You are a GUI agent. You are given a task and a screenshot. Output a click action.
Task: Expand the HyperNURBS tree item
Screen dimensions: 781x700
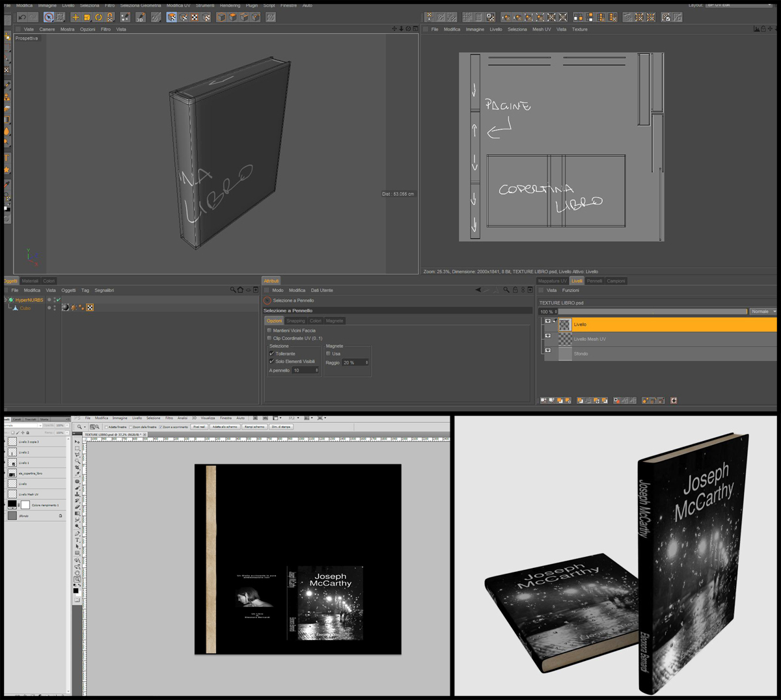point(6,300)
